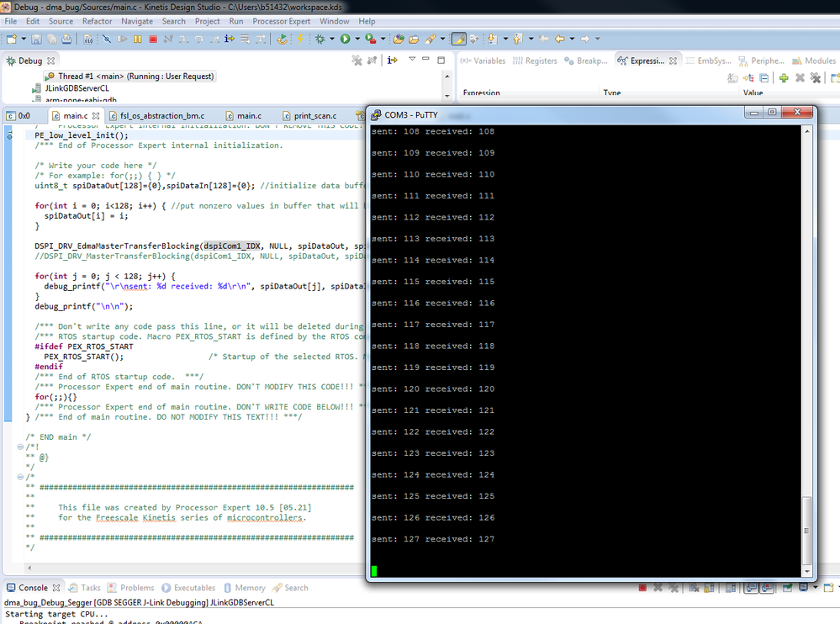Open the Back history dropdown arrow
The image size is (840, 624).
coord(572,39)
